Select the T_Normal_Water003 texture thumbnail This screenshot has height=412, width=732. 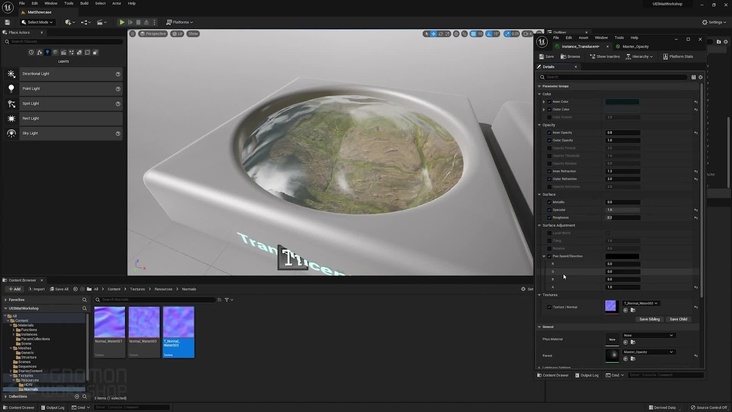[x=180, y=324]
